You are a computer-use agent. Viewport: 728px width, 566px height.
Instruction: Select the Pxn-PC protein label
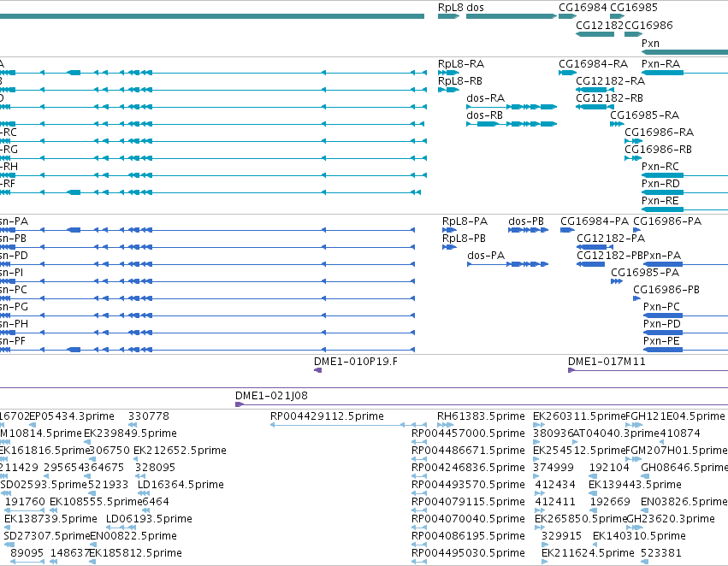pos(661,307)
